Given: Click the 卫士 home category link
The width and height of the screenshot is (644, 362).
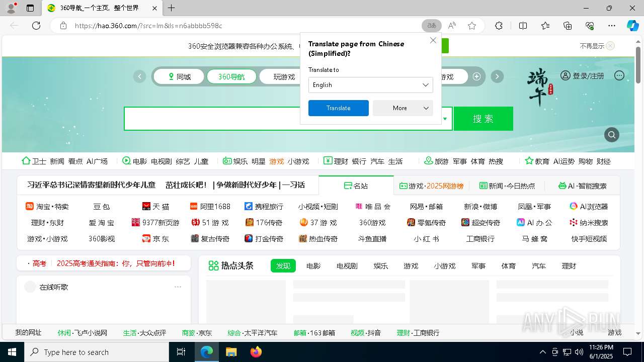Looking at the screenshot, I should tap(34, 161).
